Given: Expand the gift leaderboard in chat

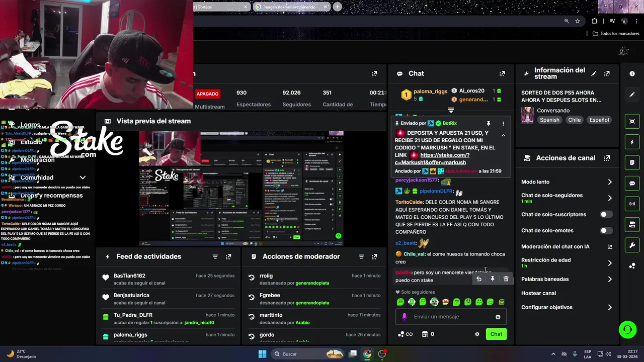Looking at the screenshot, I should (x=451, y=110).
